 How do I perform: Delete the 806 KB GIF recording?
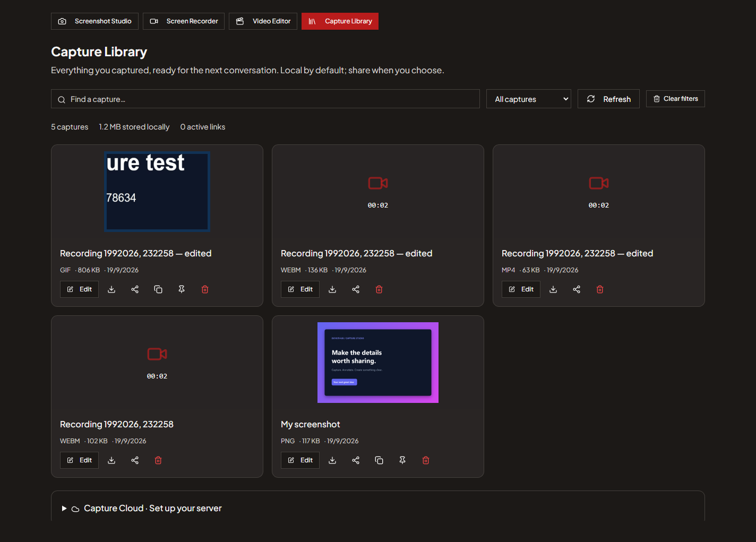coord(205,289)
